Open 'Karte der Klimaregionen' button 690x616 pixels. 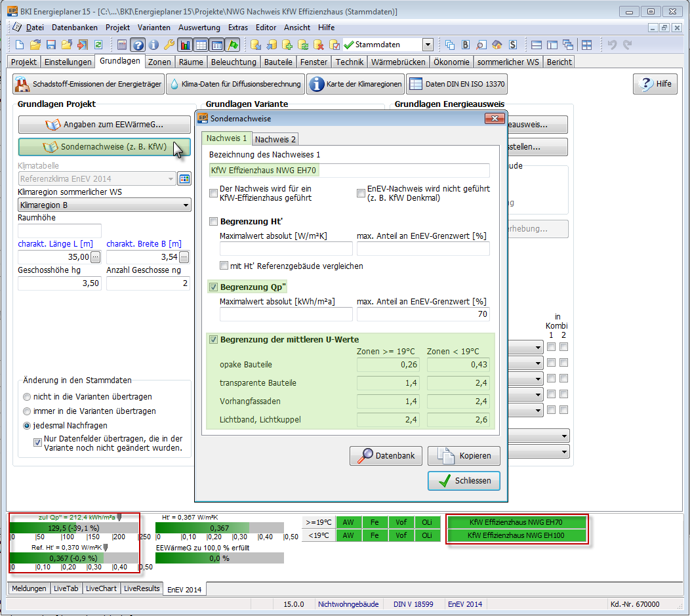coord(355,83)
